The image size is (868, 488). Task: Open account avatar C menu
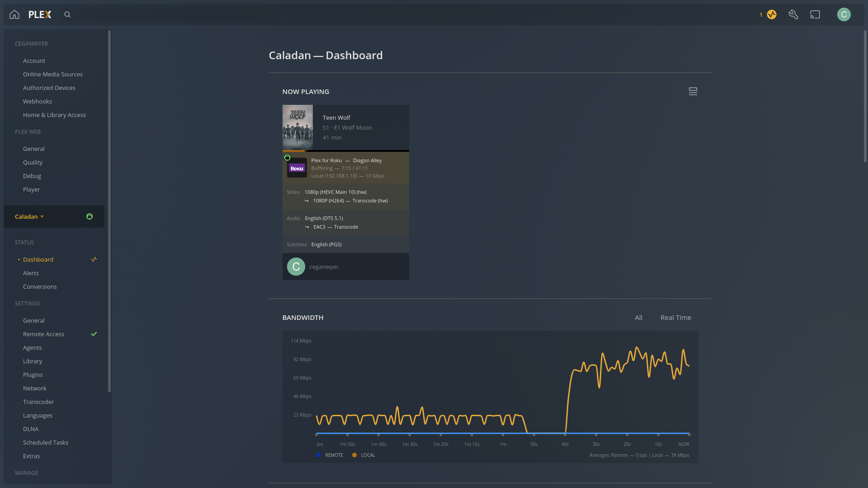coord(844,14)
